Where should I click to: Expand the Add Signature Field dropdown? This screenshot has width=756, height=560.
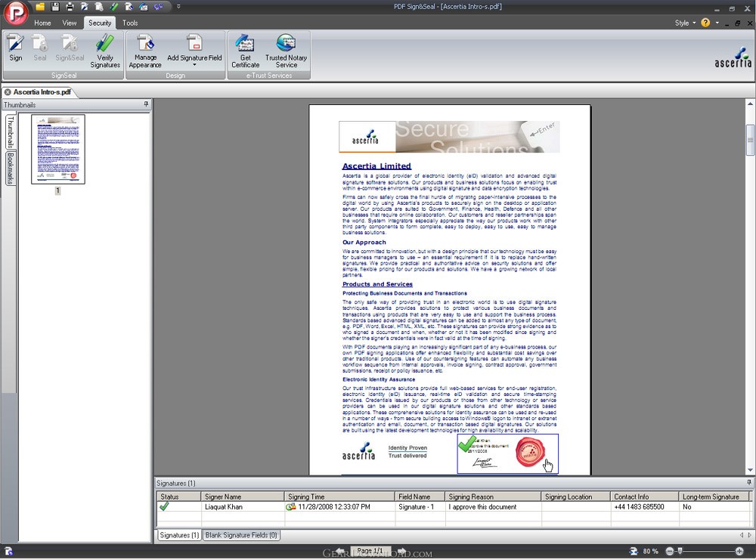(194, 64)
